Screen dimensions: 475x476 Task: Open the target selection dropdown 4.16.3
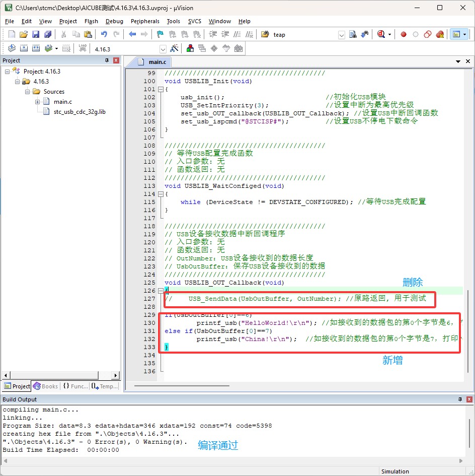163,49
